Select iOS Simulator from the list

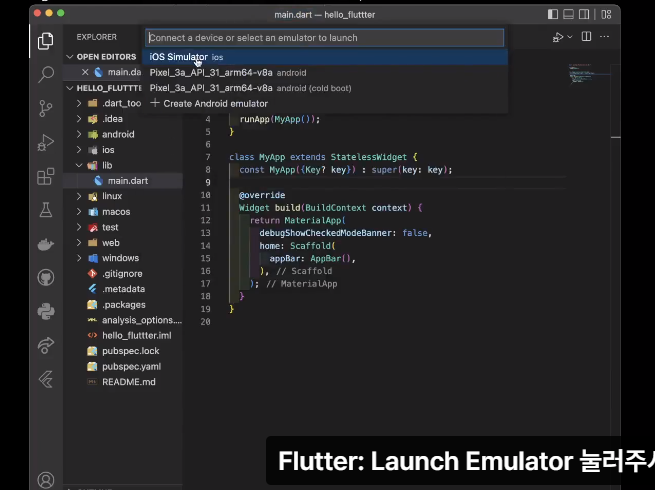click(x=325, y=57)
